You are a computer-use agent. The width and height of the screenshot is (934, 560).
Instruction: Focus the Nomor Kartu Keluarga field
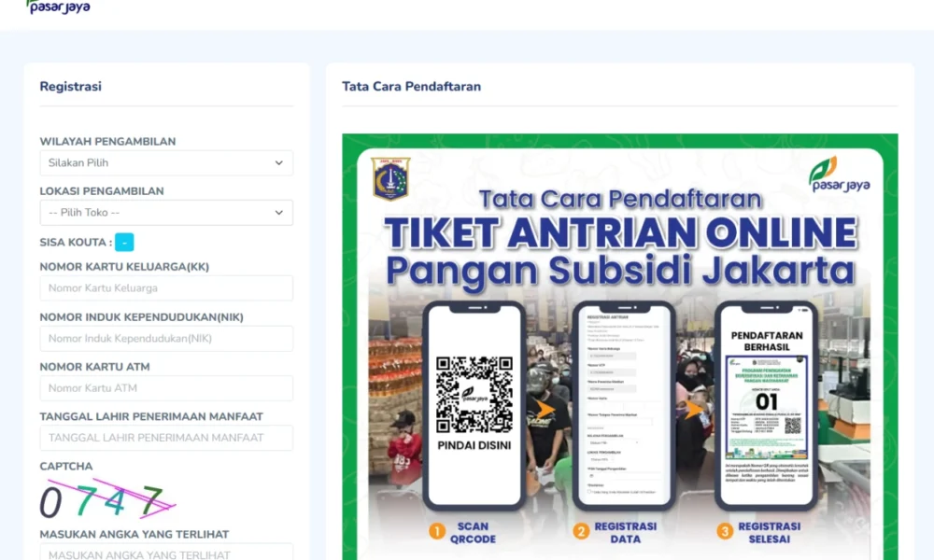tap(166, 288)
